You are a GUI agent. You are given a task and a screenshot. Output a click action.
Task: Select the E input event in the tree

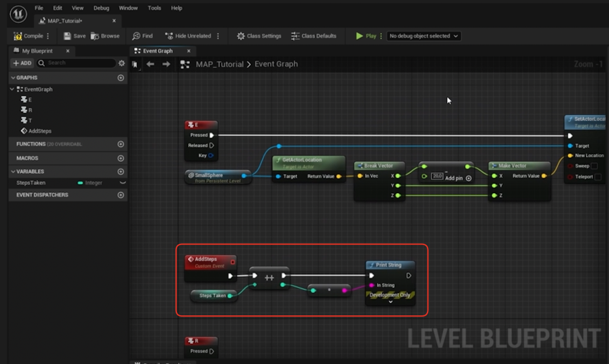point(27,99)
